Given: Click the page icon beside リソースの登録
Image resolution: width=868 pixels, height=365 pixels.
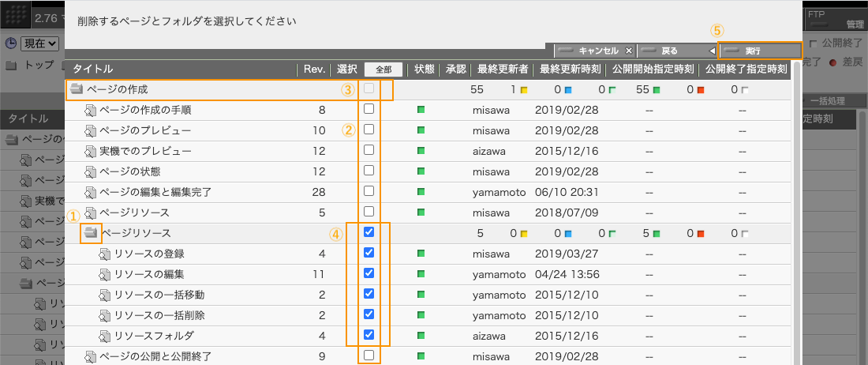Looking at the screenshot, I should pyautogui.click(x=105, y=254).
